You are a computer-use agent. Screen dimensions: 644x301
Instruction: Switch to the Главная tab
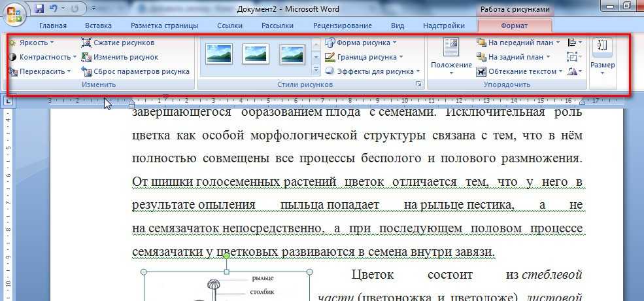pyautogui.click(x=52, y=26)
